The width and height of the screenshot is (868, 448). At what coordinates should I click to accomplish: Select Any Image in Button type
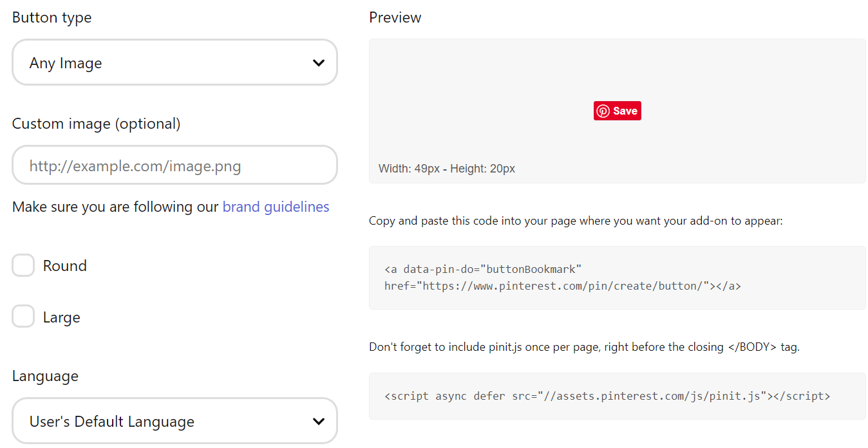click(175, 62)
